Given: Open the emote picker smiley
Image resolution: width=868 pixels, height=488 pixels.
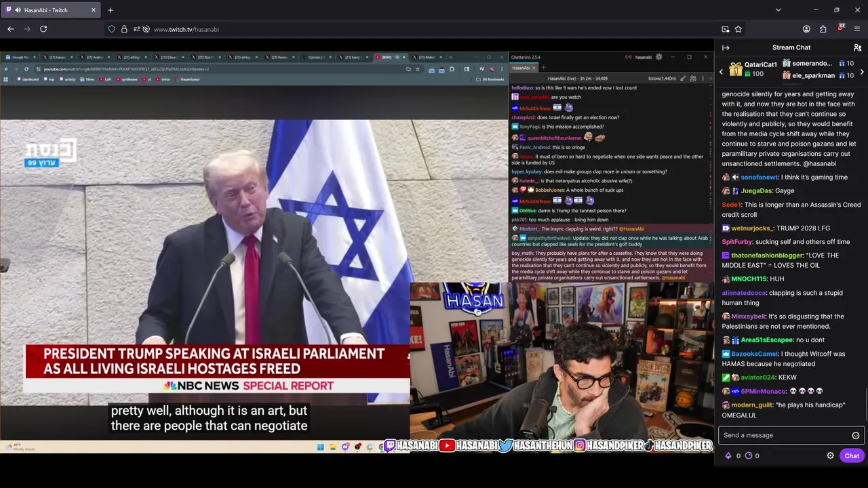Looking at the screenshot, I should point(856,435).
